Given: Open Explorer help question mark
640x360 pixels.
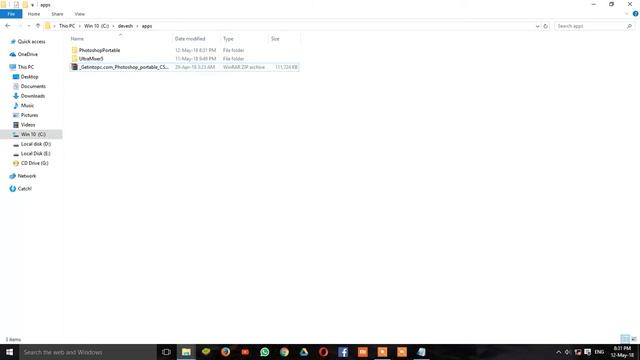Looking at the screenshot, I should coord(636,14).
